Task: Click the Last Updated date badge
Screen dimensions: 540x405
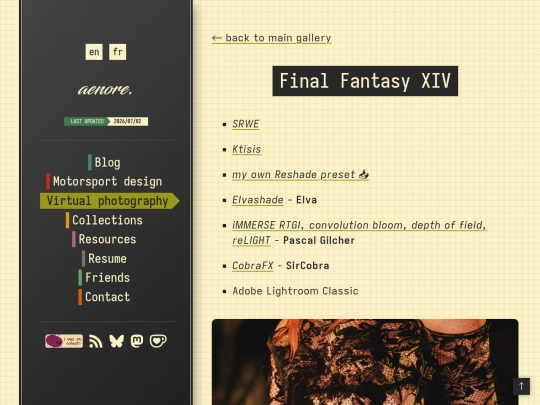Action: 106,121
